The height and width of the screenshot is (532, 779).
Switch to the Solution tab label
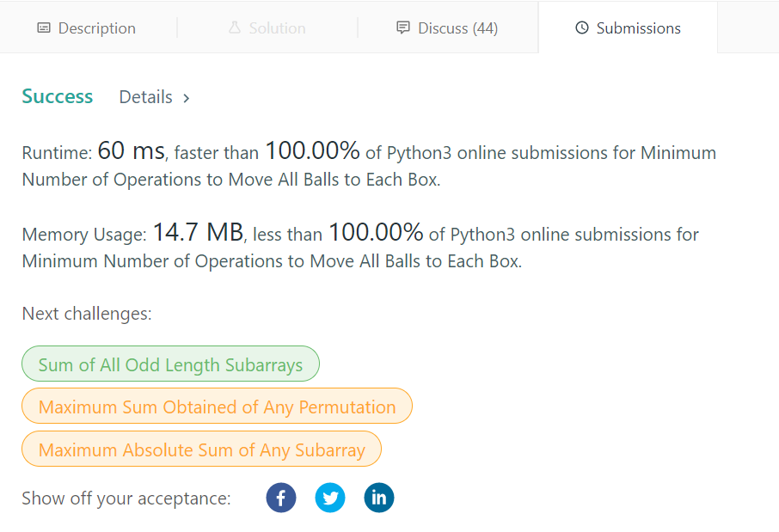coord(277,28)
